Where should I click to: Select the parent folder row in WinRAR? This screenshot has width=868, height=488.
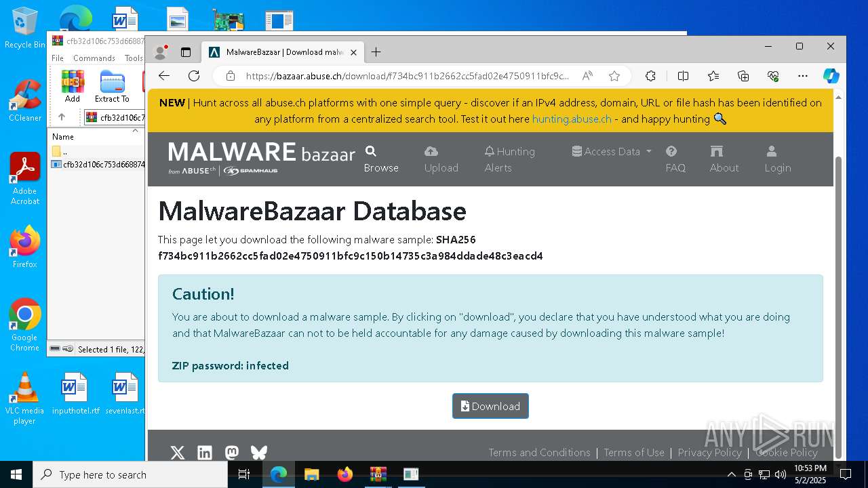[97, 151]
